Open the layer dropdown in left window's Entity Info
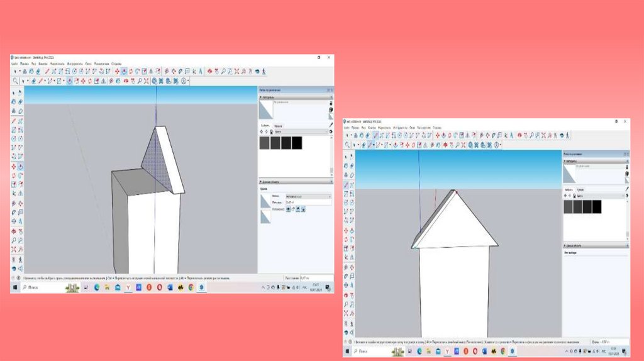644x361 pixels. [308, 197]
